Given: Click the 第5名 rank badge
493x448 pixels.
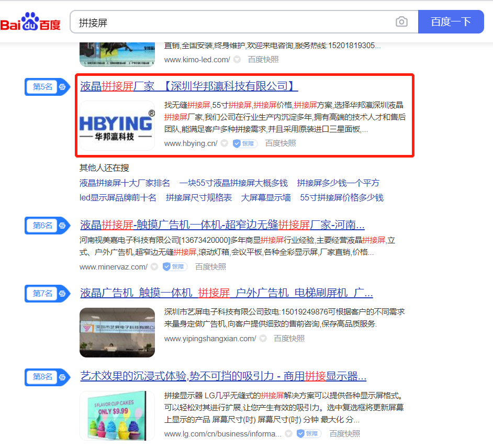Looking at the screenshot, I should [48, 87].
